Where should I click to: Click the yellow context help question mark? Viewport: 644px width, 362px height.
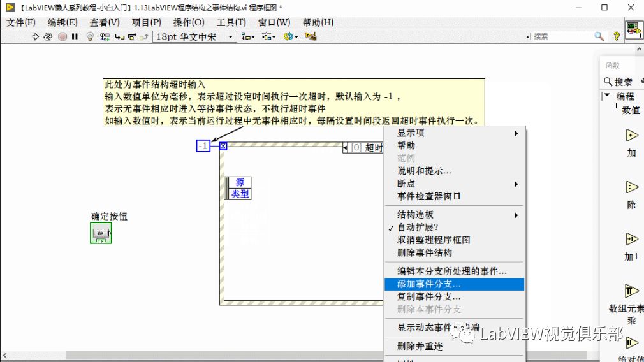(x=617, y=36)
